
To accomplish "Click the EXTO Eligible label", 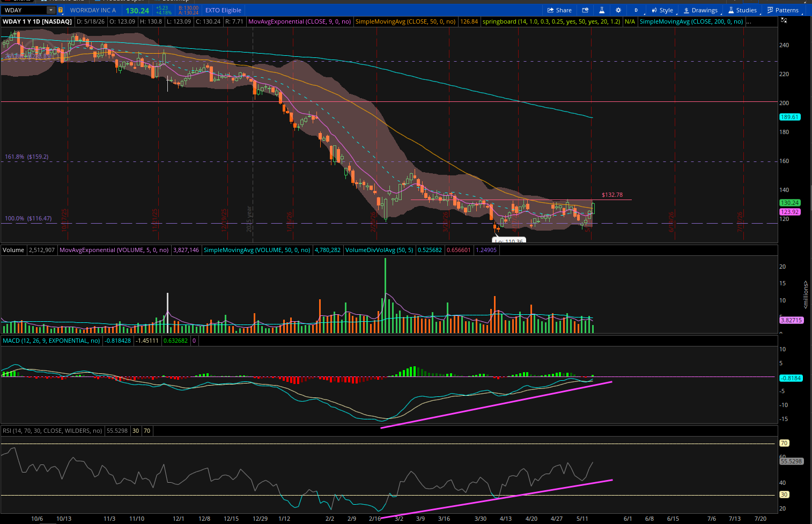I will [223, 10].
